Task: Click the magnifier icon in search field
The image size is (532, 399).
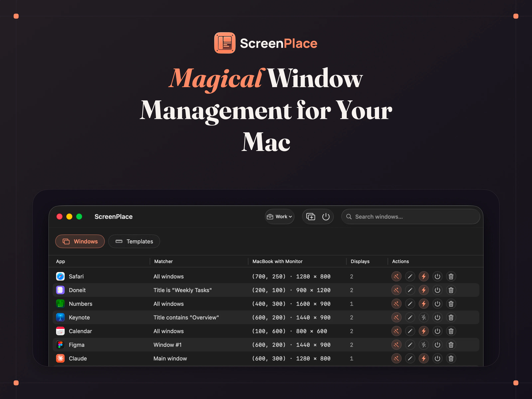Action: 349,217
